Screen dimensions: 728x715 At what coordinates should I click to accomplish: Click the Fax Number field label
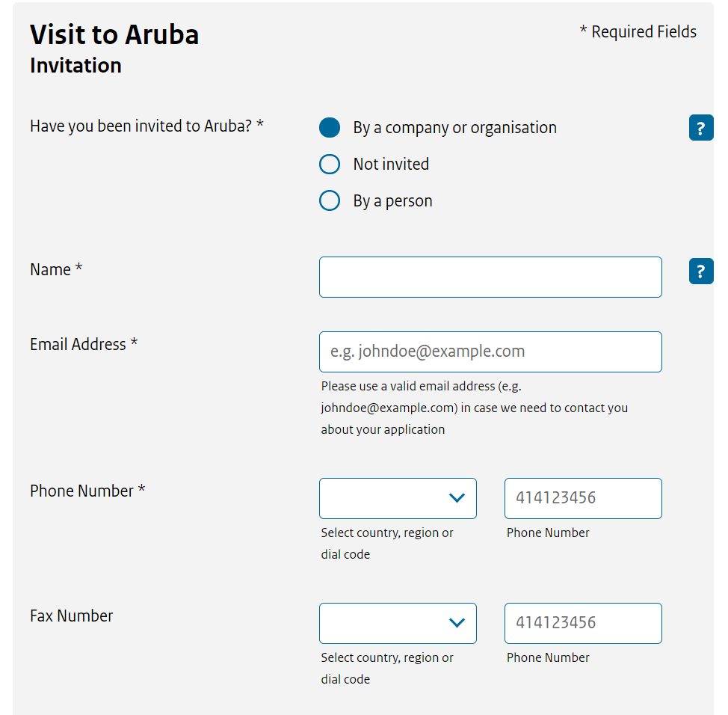[72, 616]
